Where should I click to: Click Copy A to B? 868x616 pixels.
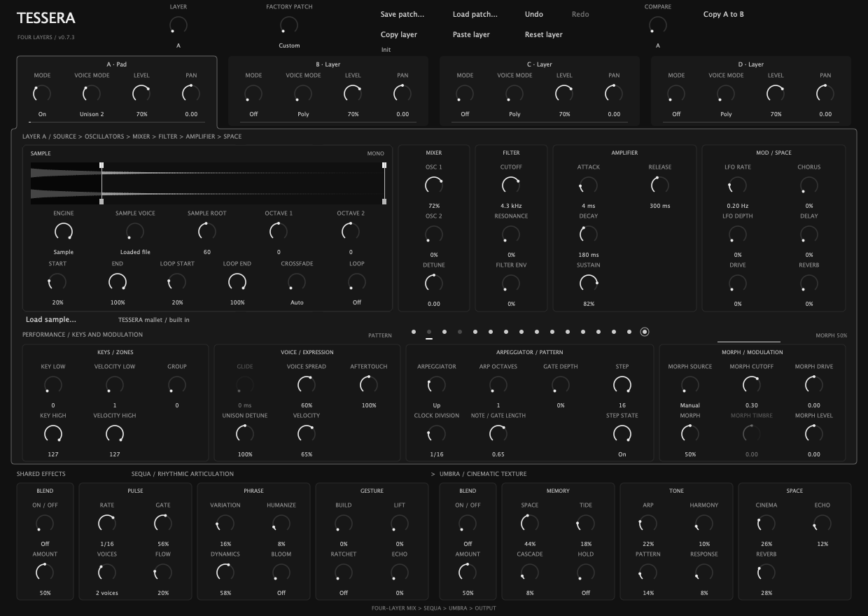tap(723, 14)
